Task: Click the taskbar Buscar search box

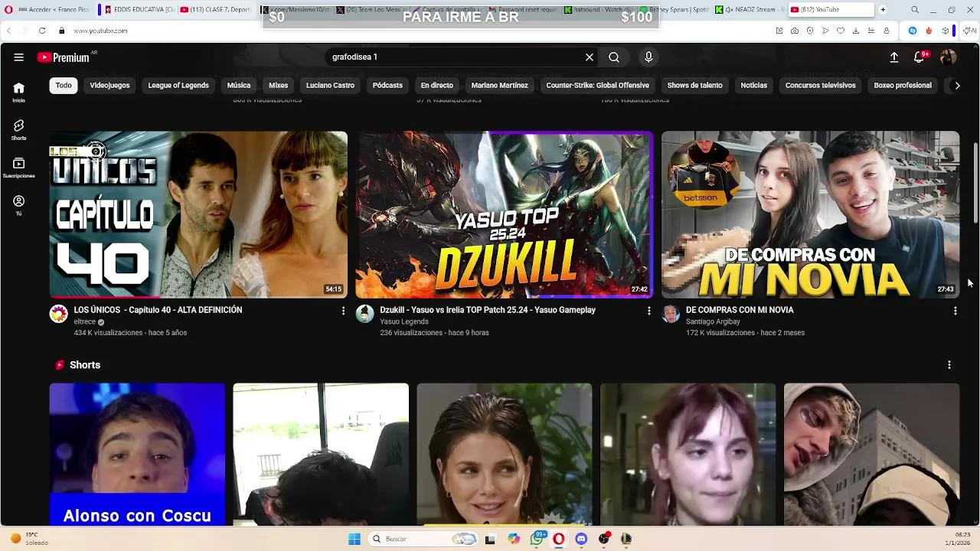Action: point(423,539)
